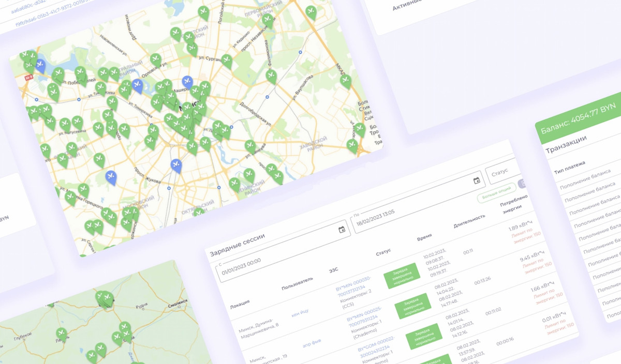The image size is (621, 364).
Task: Open user link кен йцу
Action: [x=301, y=313]
